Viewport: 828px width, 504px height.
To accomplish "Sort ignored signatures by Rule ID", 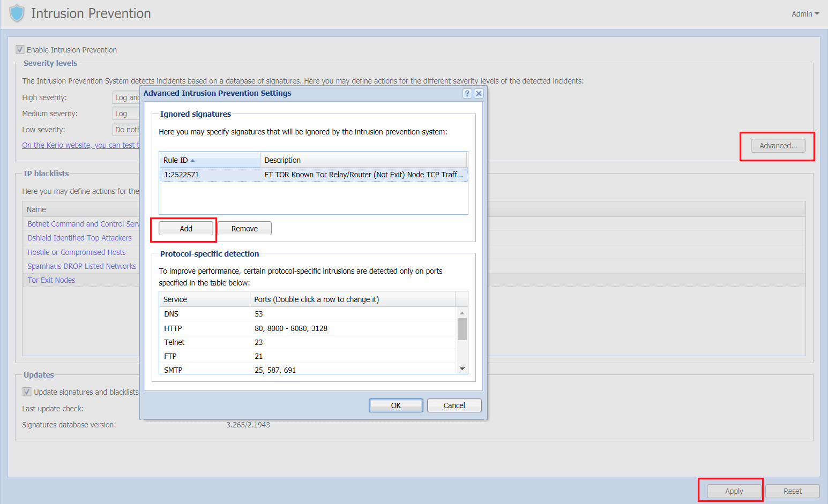I will (210, 160).
